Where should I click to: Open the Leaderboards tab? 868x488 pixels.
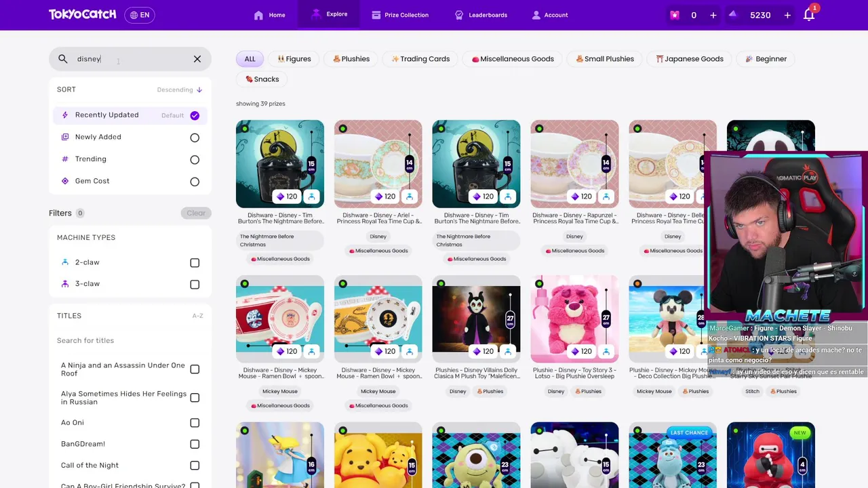pos(481,15)
